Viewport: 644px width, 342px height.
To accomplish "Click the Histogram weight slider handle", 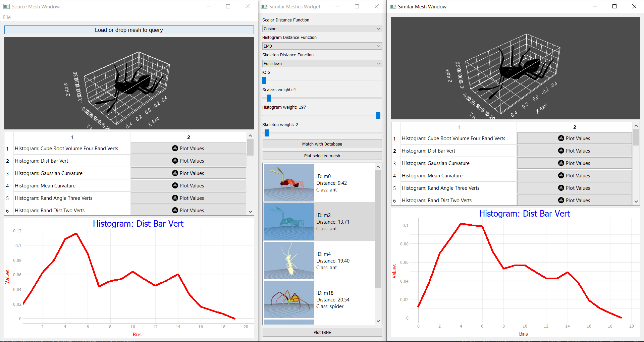I will tap(378, 115).
